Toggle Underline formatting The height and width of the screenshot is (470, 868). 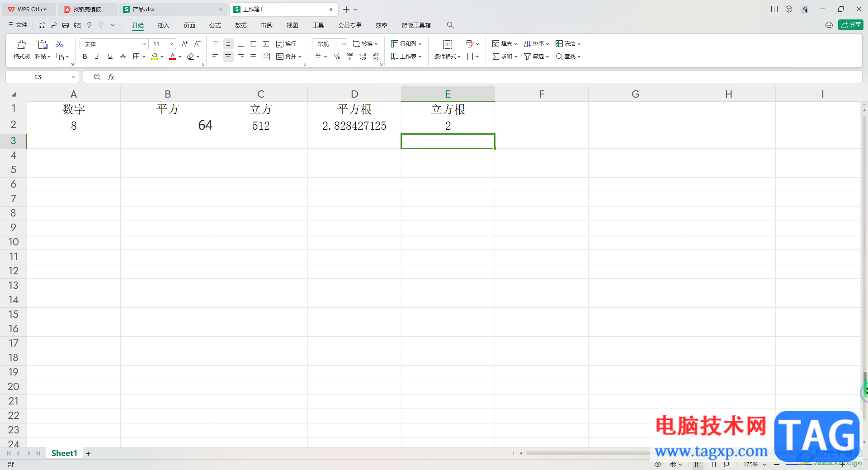coord(110,56)
